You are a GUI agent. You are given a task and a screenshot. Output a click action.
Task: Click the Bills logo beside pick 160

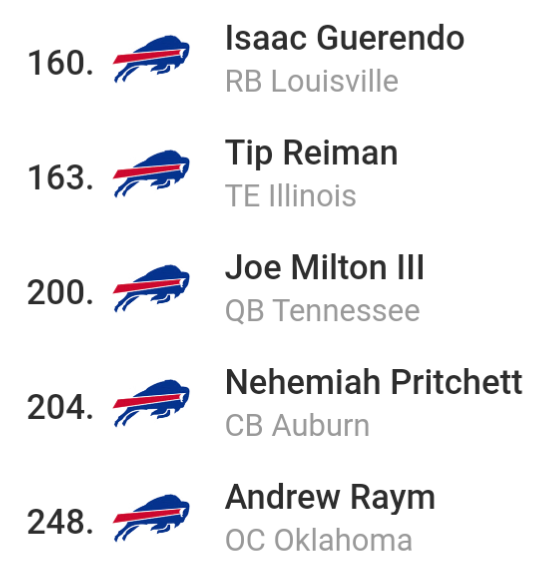pyautogui.click(x=151, y=59)
